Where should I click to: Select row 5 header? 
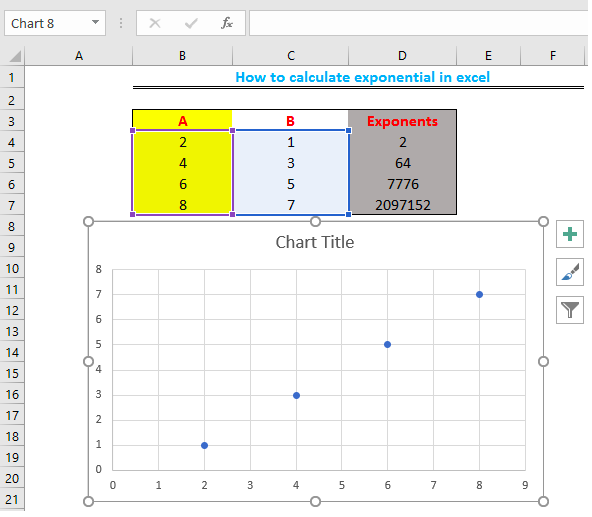[x=12, y=163]
